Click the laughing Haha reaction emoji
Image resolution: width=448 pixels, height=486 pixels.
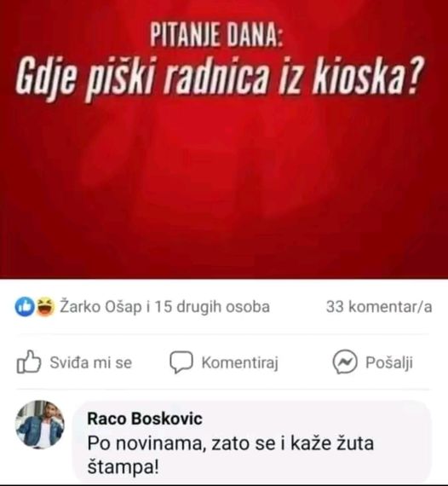46,307
